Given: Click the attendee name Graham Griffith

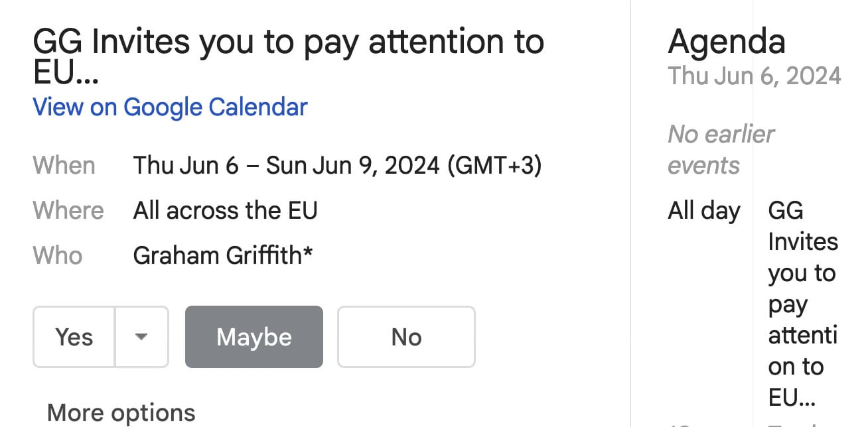Looking at the screenshot, I should tap(216, 255).
